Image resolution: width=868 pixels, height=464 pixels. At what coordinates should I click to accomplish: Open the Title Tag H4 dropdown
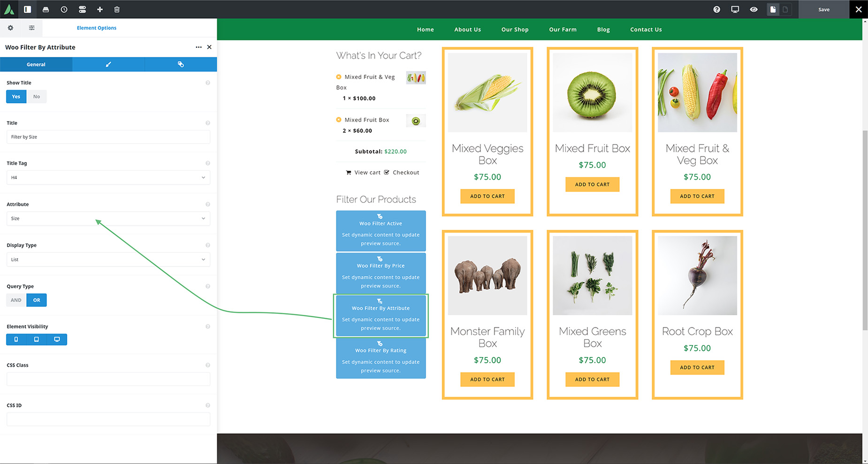tap(108, 177)
